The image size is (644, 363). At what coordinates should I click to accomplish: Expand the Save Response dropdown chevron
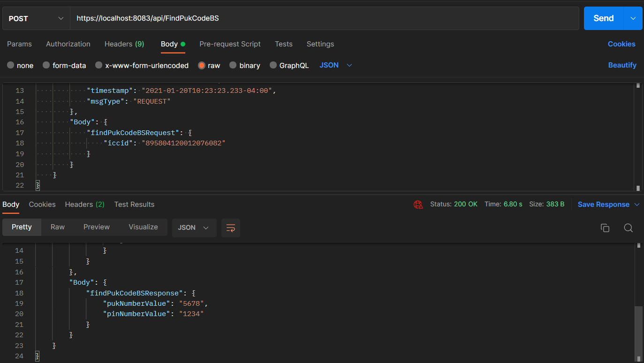pyautogui.click(x=637, y=204)
